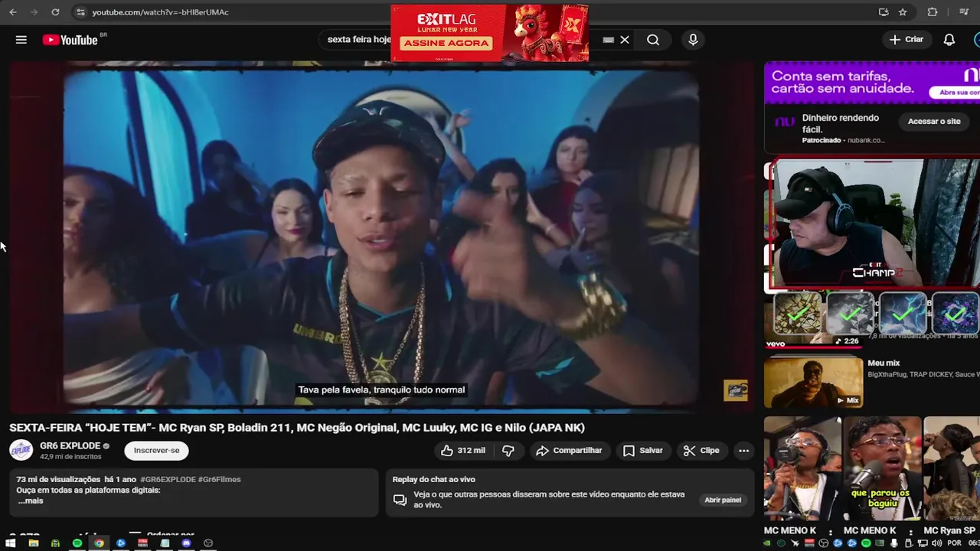The image size is (980, 551).
Task: Click the on-screen keyboard icon in search box
Action: (609, 40)
